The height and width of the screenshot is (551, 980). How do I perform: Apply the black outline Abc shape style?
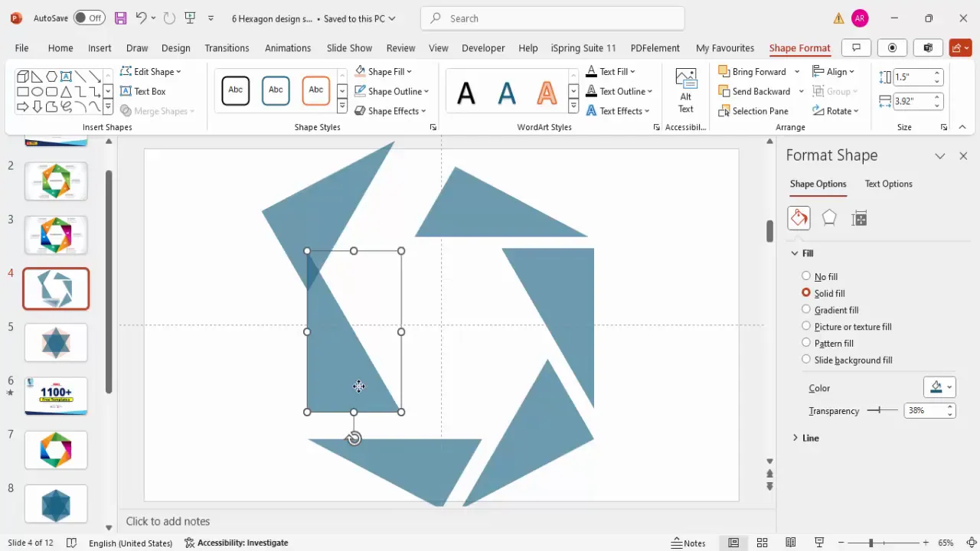tap(236, 90)
